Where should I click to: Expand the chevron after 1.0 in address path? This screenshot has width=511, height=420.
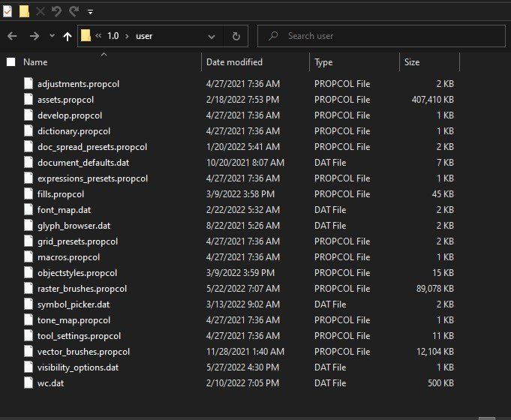point(127,36)
